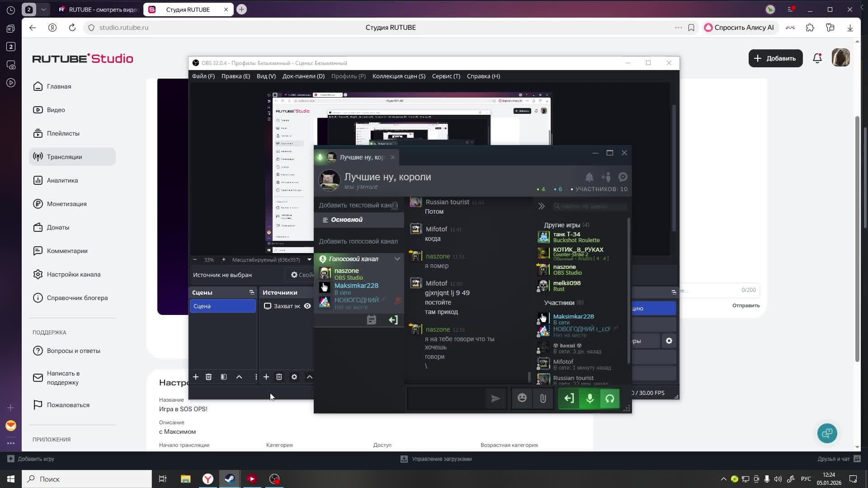The image size is (868, 488).
Task: Open emoji picker in Steam chat
Action: tap(522, 398)
